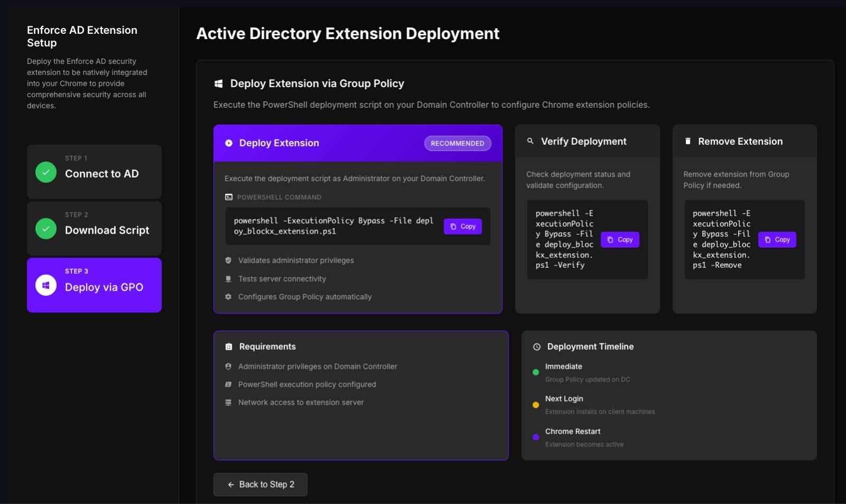This screenshot has width=846, height=504.
Task: Click the server icon by Tests server connectivity
Action: point(228,279)
